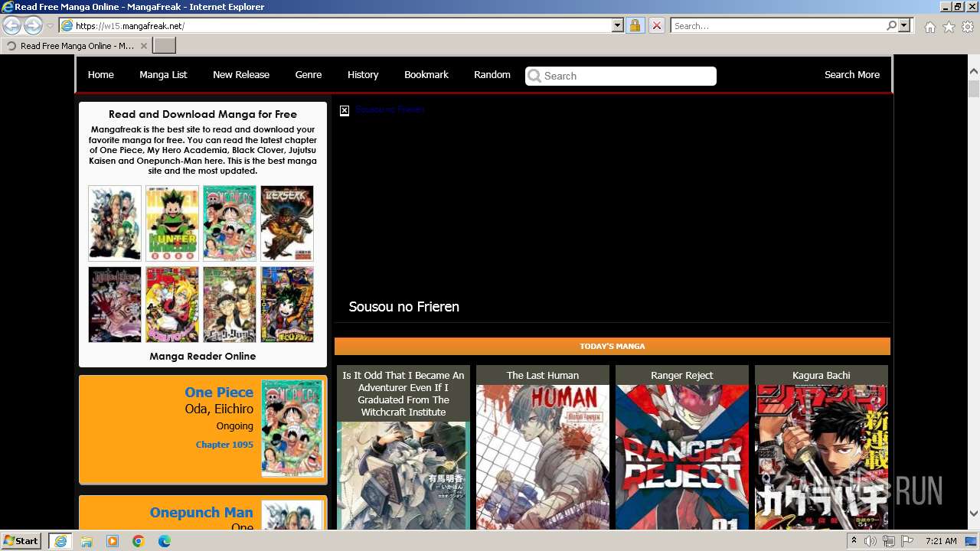Click the Search More link
This screenshot has width=980, height=551.
click(x=852, y=75)
